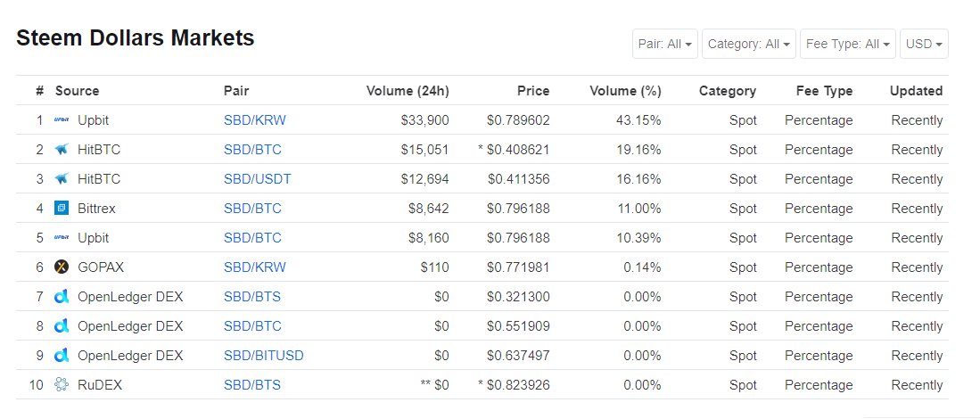Click the 10.39% volume share
The height and width of the screenshot is (419, 980).
[x=638, y=237]
